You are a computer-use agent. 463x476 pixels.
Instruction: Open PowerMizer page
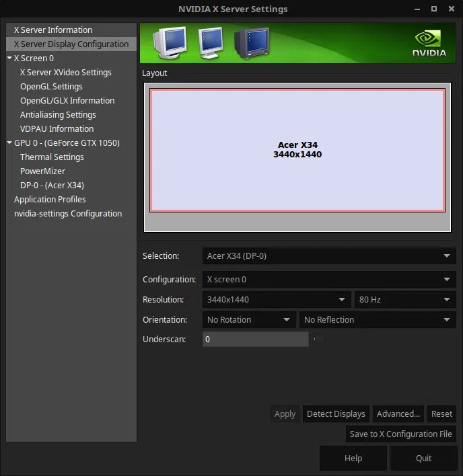[x=42, y=171]
